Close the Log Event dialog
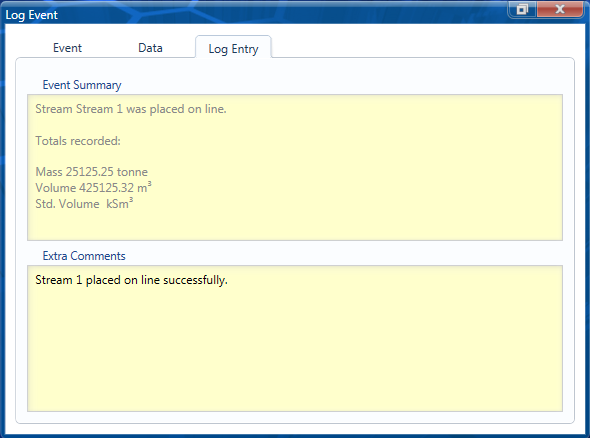 click(560, 9)
